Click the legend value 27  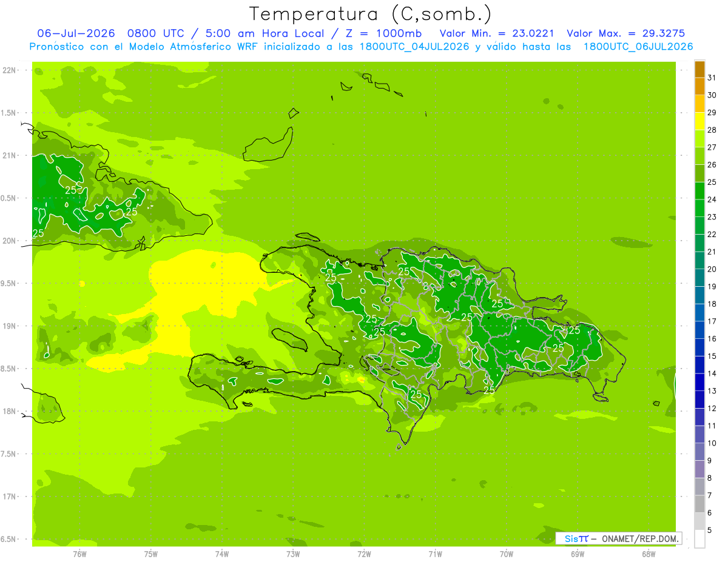click(x=712, y=147)
